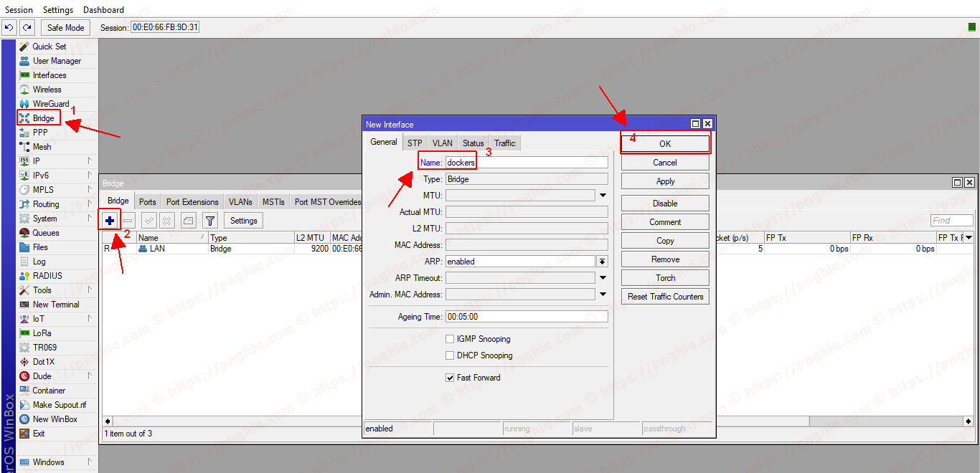Switch to STP tab in New Interface

(x=415, y=143)
